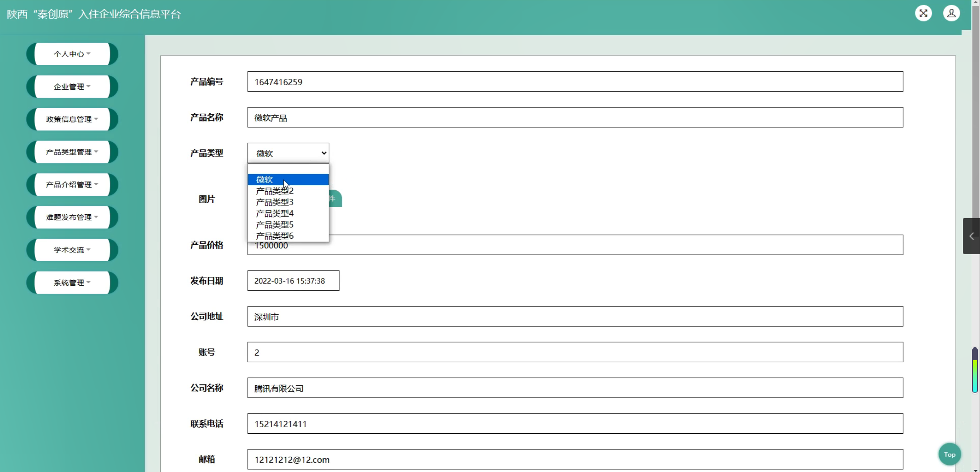This screenshot has width=980, height=472.
Task: Select 产品类型2 from the dropdown list
Action: (x=275, y=191)
